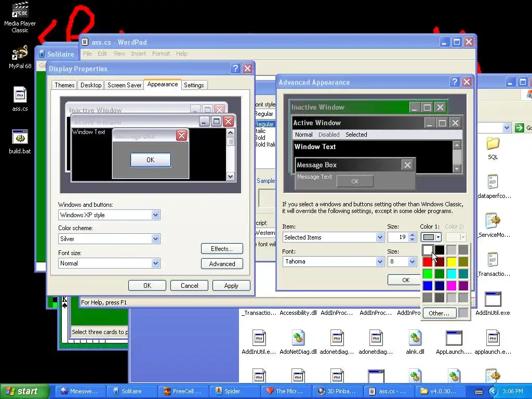Select the Transactio... file icon in right column
The height and width of the screenshot is (399, 532).
pyautogui.click(x=494, y=264)
